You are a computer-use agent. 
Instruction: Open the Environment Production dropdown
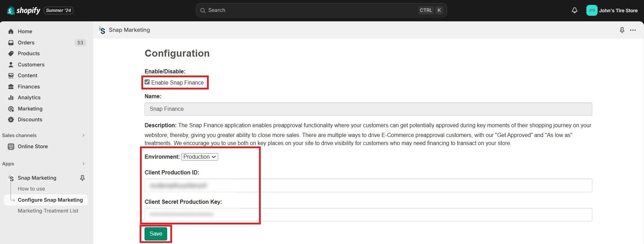click(x=200, y=157)
